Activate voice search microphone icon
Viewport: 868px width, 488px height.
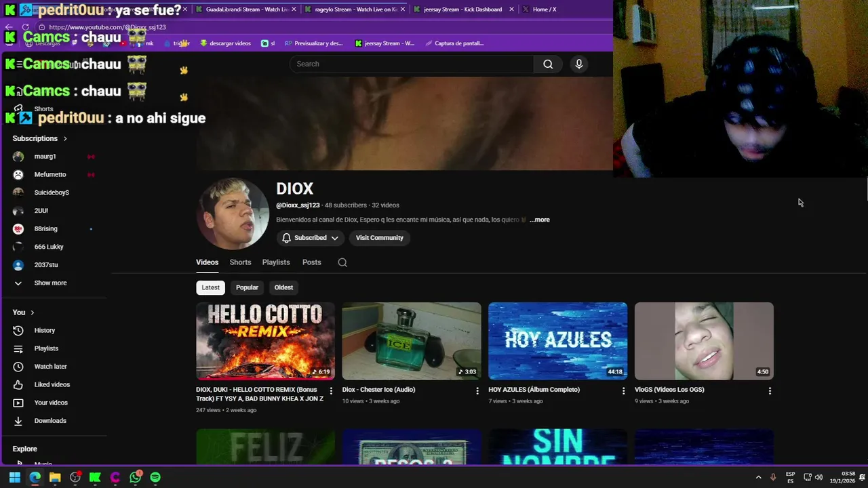[x=578, y=64]
